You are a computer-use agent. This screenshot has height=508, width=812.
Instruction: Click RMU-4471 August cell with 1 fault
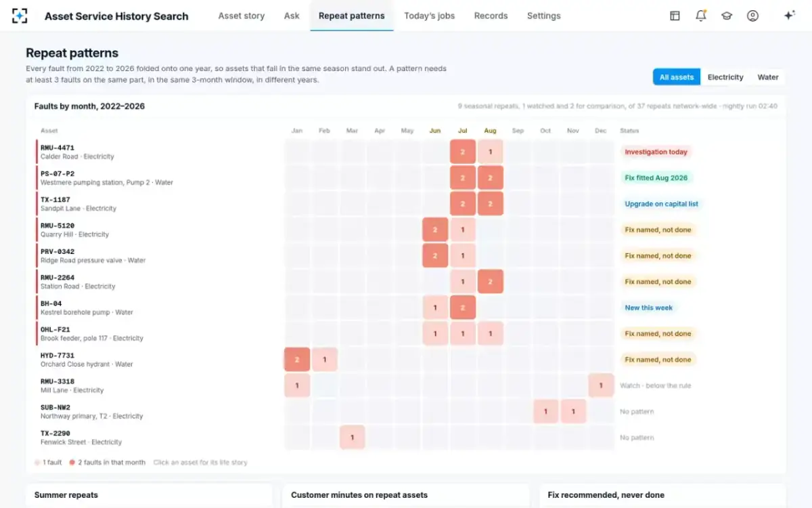coord(491,152)
